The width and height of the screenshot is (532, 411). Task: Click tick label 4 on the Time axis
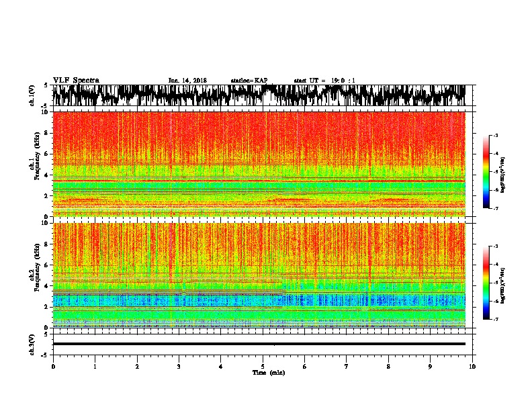coord(221,367)
